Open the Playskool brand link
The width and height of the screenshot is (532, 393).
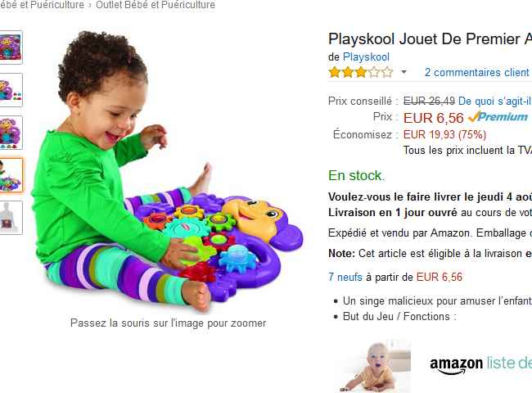coord(366,57)
